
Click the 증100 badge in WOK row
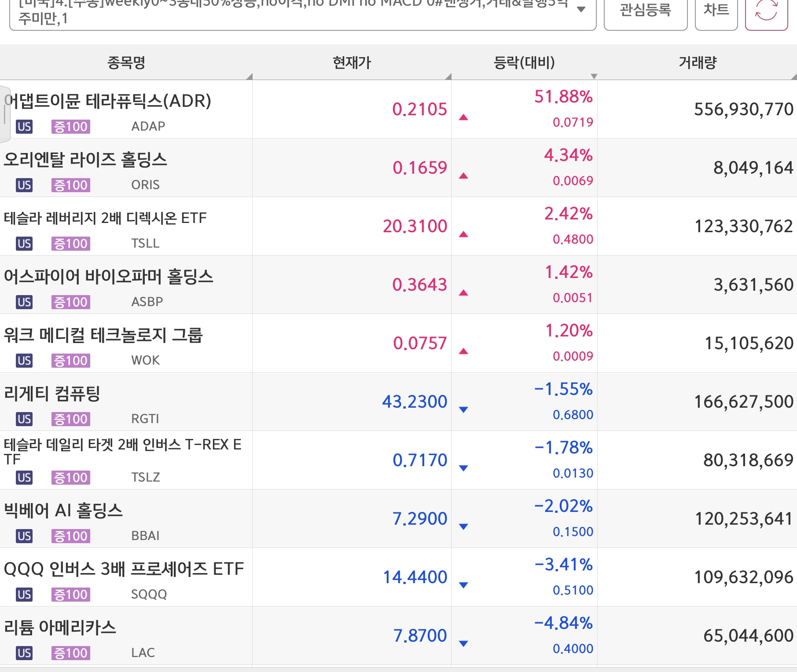click(71, 361)
